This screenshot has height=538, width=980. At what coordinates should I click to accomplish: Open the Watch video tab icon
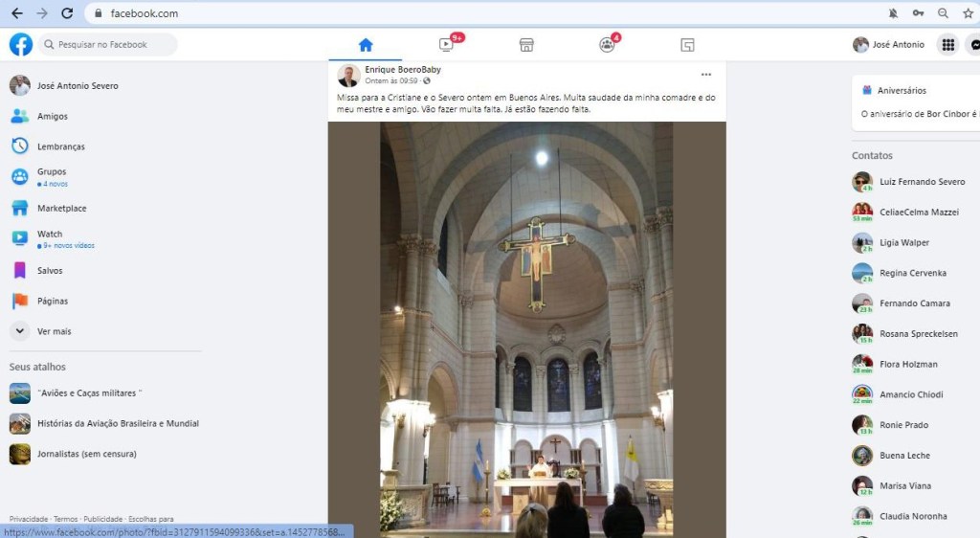tap(447, 44)
